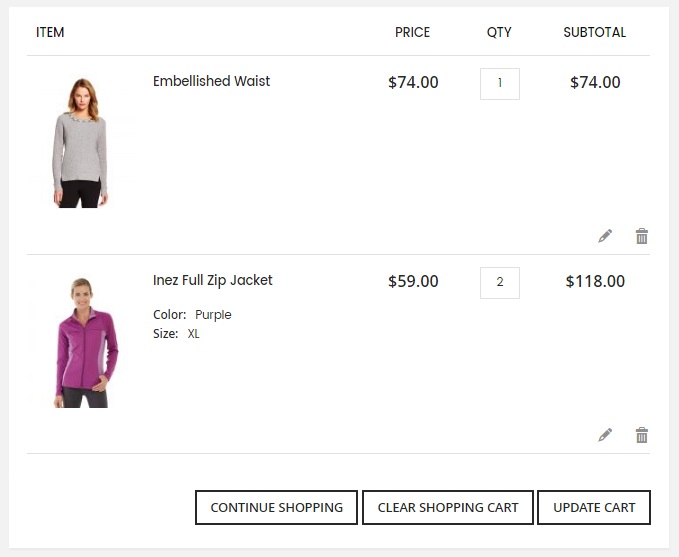Viewport: 679px width, 557px height.
Task: Click the PRICE column header
Action: coord(412,32)
